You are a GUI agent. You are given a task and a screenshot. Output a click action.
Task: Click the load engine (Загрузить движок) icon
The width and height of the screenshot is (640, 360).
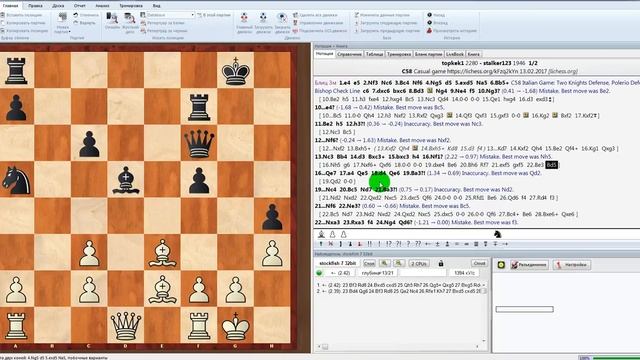pyautogui.click(x=263, y=18)
